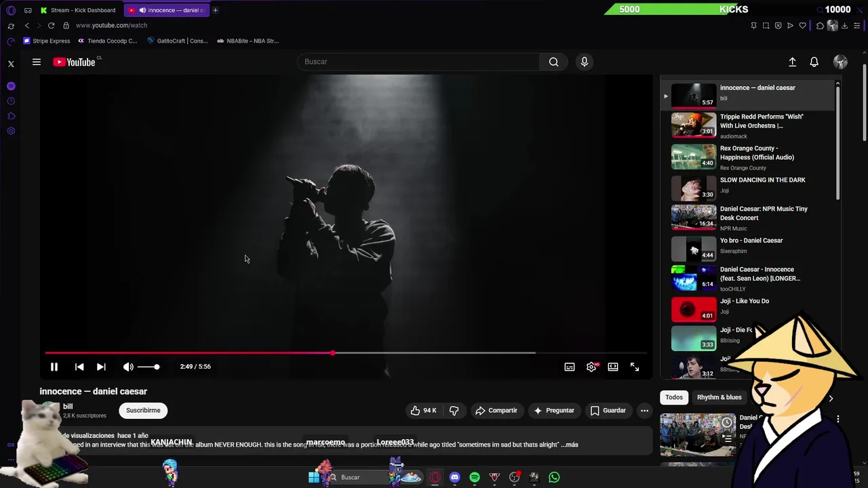This screenshot has width=868, height=488.
Task: Open YouTube notifications bell
Action: pyautogui.click(x=814, y=62)
